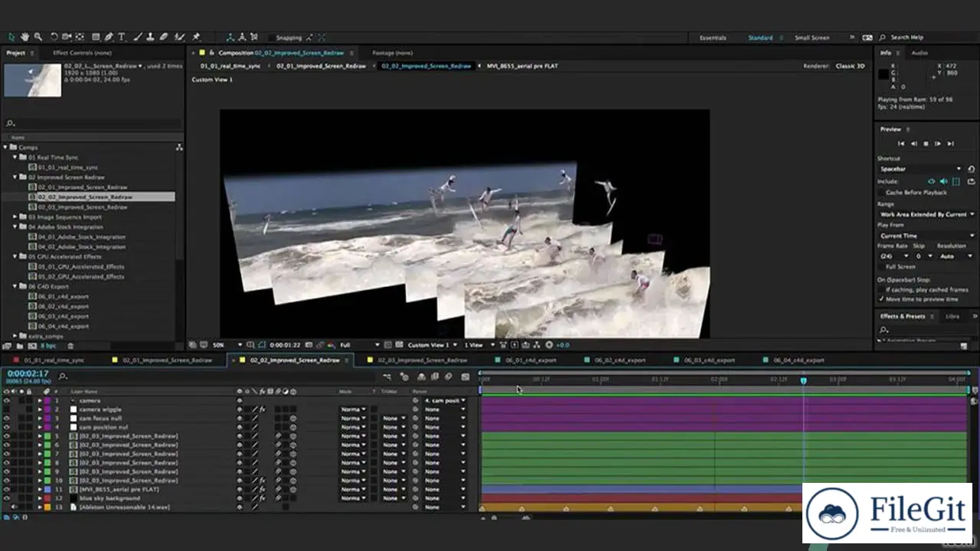This screenshot has width=980, height=551.
Task: Open Project panel flowchart view icon
Action: tap(179, 147)
